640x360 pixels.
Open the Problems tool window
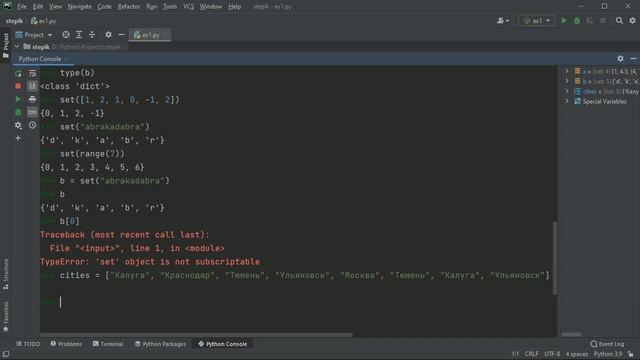pos(66,344)
